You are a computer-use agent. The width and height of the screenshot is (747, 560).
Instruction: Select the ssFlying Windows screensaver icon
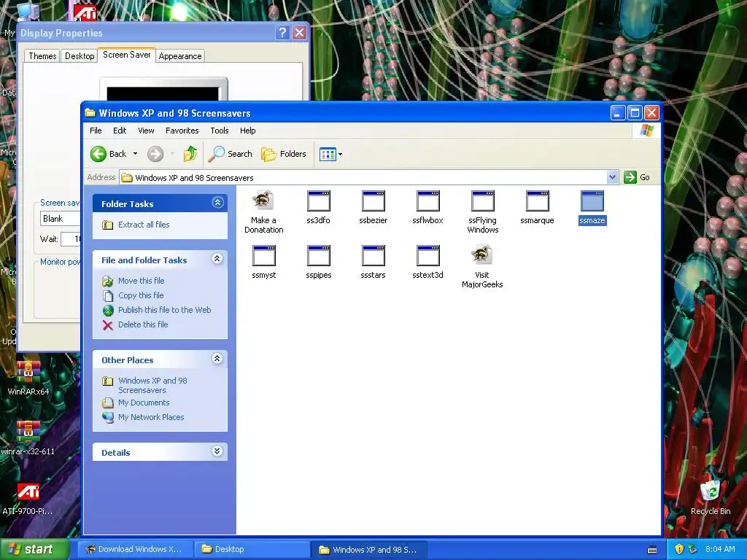[x=483, y=201]
